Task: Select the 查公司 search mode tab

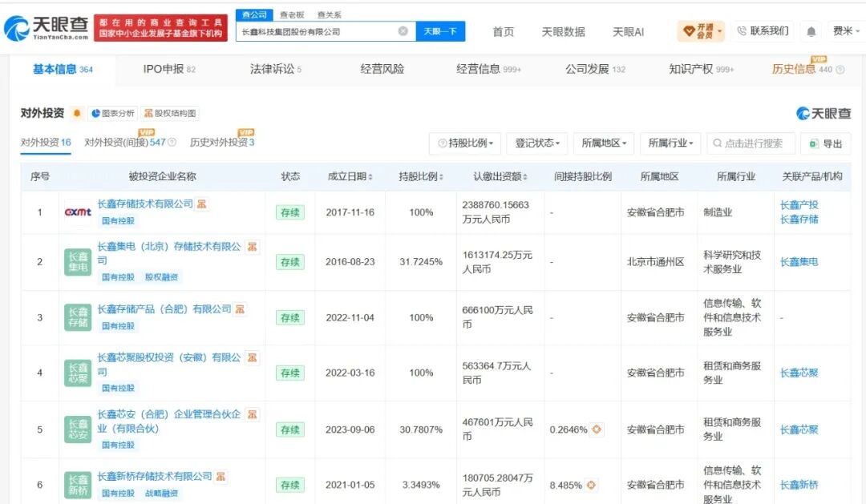Action: pyautogui.click(x=254, y=15)
